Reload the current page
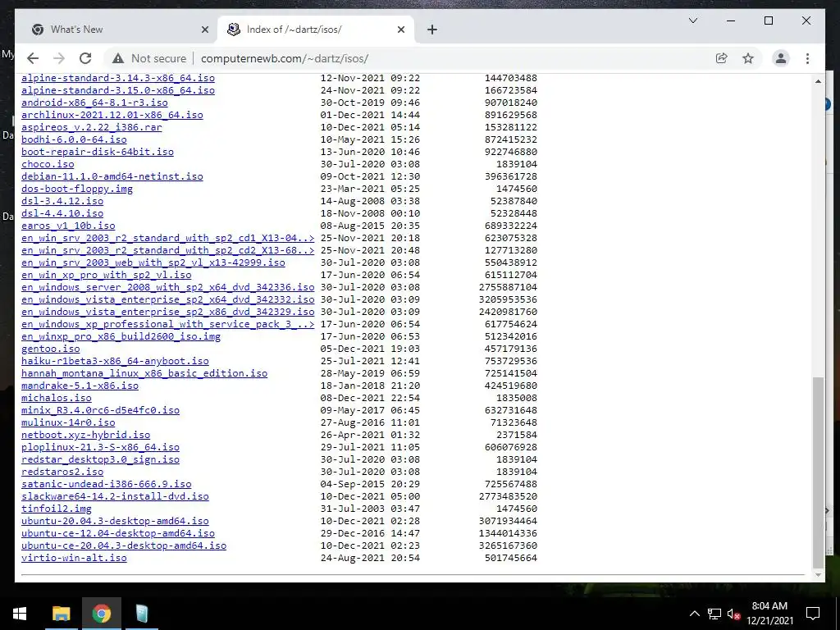The width and height of the screenshot is (840, 630). pyautogui.click(x=85, y=58)
